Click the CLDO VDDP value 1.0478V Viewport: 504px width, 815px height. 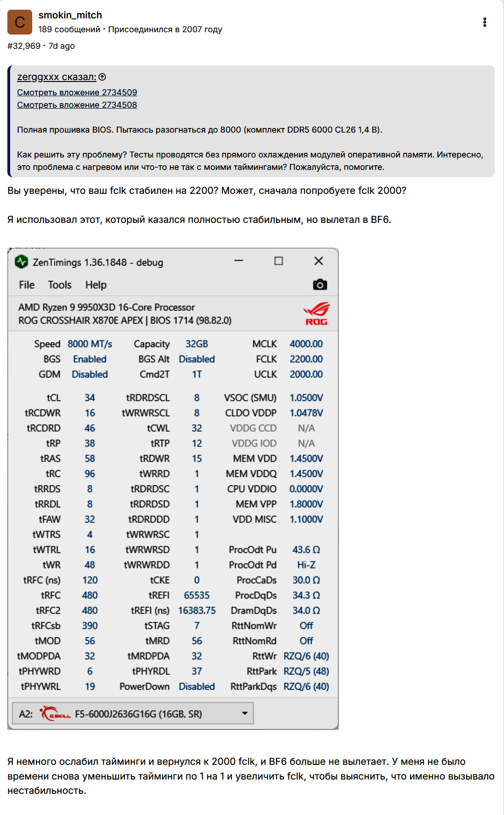coord(306,413)
